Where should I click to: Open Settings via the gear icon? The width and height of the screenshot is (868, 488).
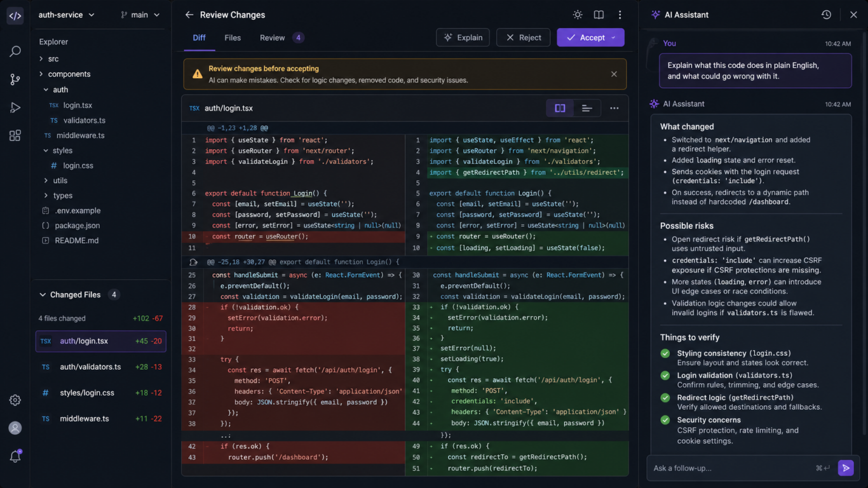[15, 400]
